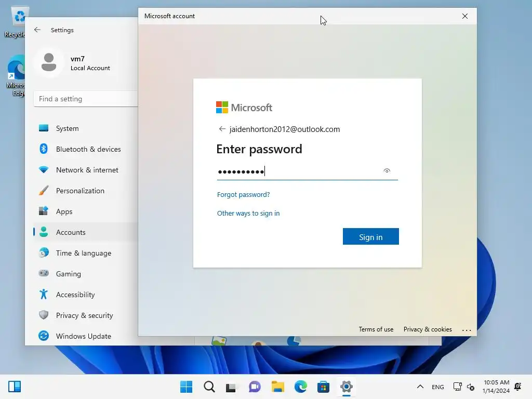Click the ENG language indicator
This screenshot has height=399, width=532.
click(437, 387)
